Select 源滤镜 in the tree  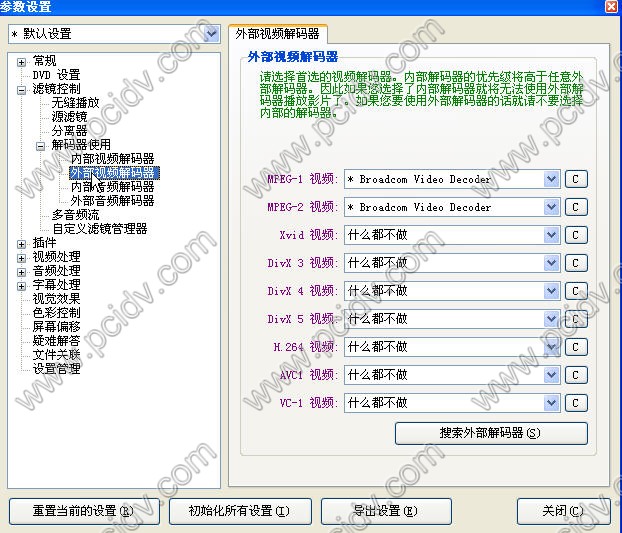pyautogui.click(x=69, y=117)
